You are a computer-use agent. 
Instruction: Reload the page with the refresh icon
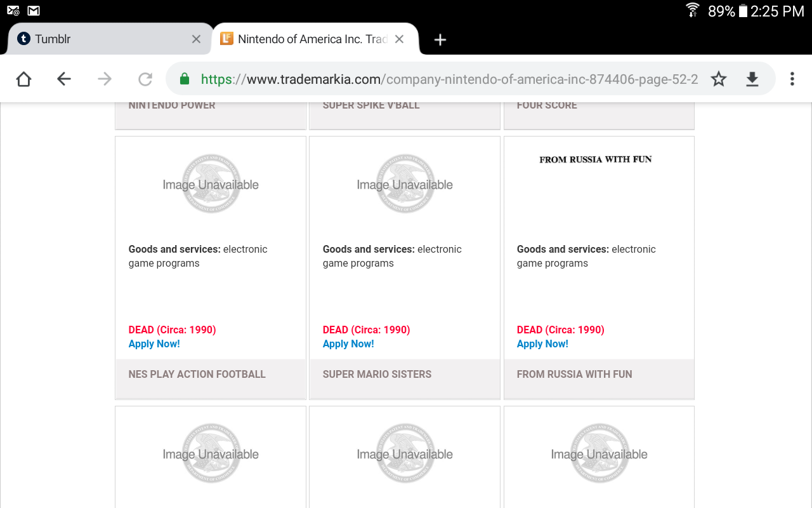[145, 79]
